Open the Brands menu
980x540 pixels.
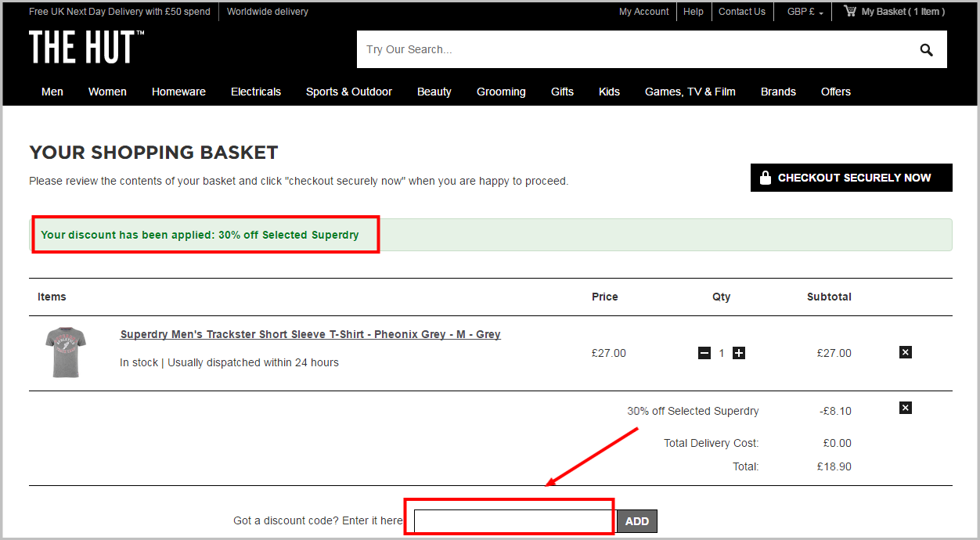[778, 92]
